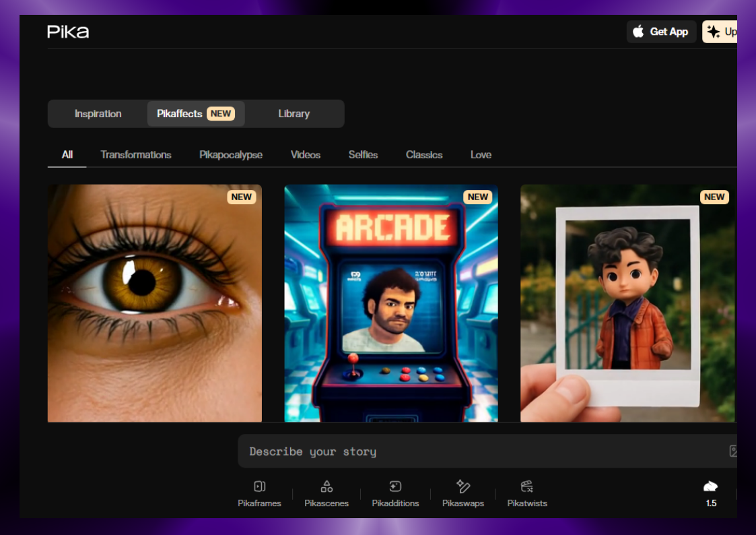Open the Pikadditions tool
Screen dimensions: 756x535
pyautogui.click(x=395, y=493)
